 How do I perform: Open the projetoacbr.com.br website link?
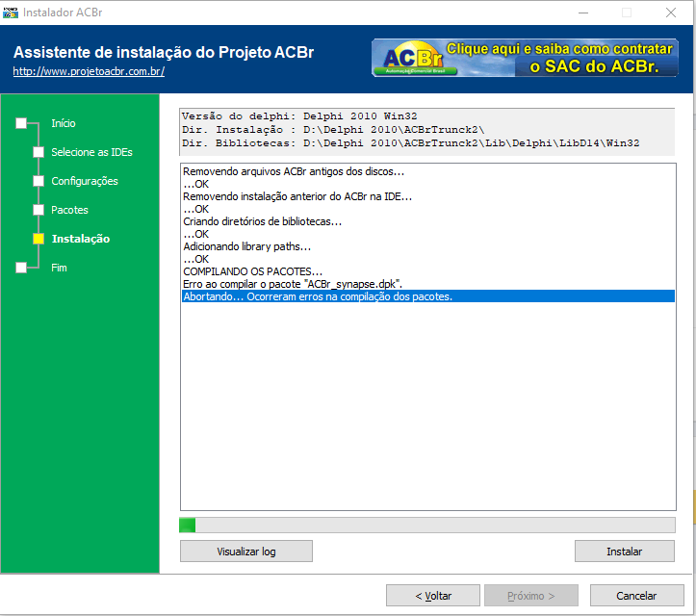(89, 71)
